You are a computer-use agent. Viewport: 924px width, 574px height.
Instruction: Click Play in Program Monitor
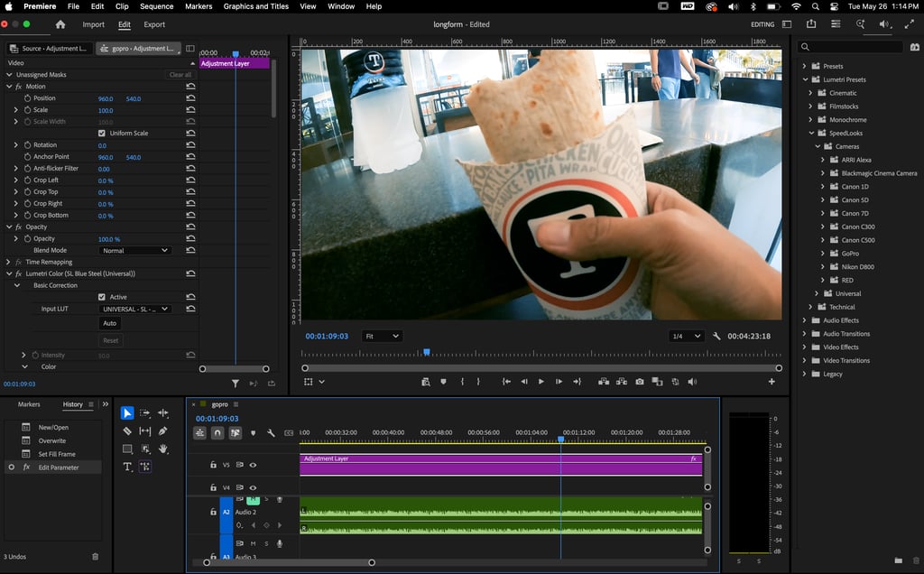pos(541,382)
